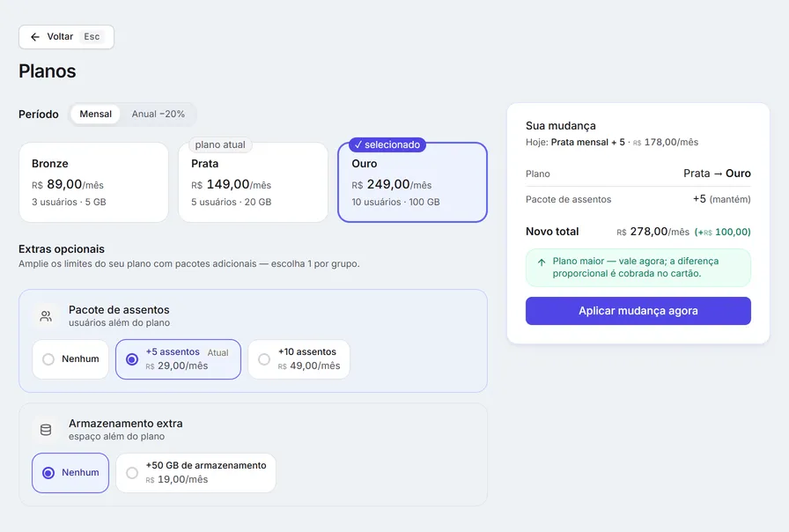Click the Planos page heading

(x=48, y=71)
